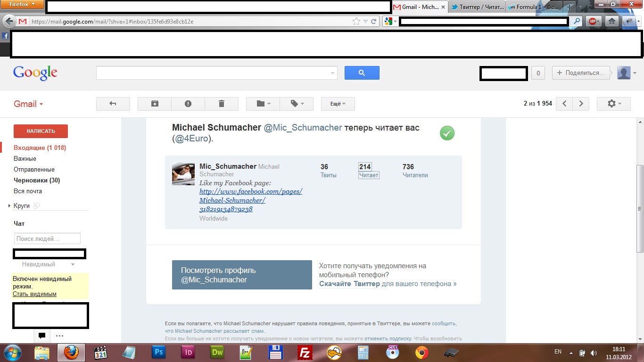Switch to the Formula 1 tab
This screenshot has height=362, width=644.
[x=534, y=7]
